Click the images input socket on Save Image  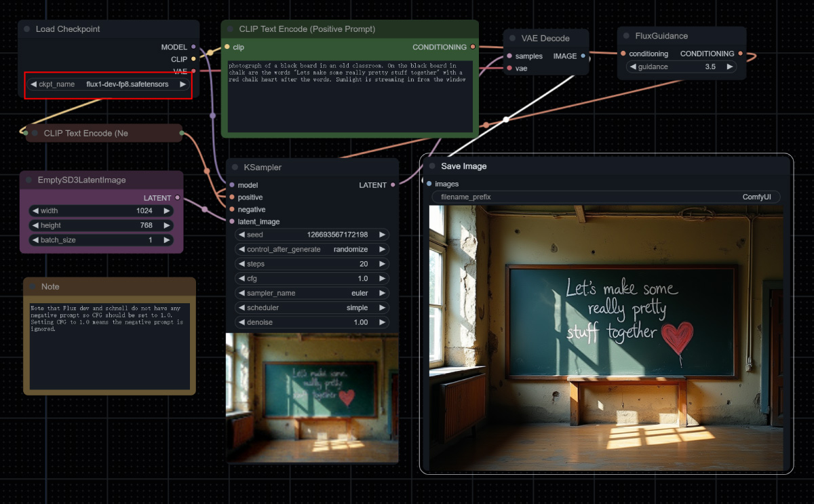429,184
